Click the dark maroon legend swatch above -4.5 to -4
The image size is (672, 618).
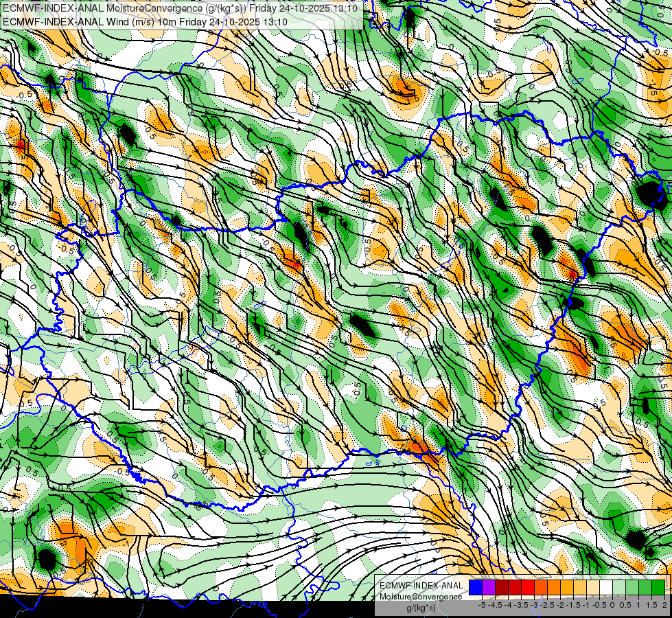click(502, 587)
